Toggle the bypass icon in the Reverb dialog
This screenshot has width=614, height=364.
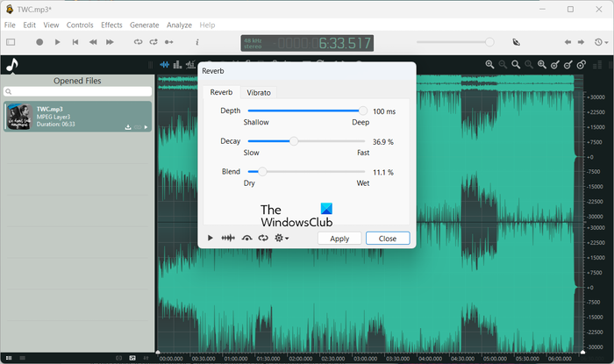(x=246, y=238)
